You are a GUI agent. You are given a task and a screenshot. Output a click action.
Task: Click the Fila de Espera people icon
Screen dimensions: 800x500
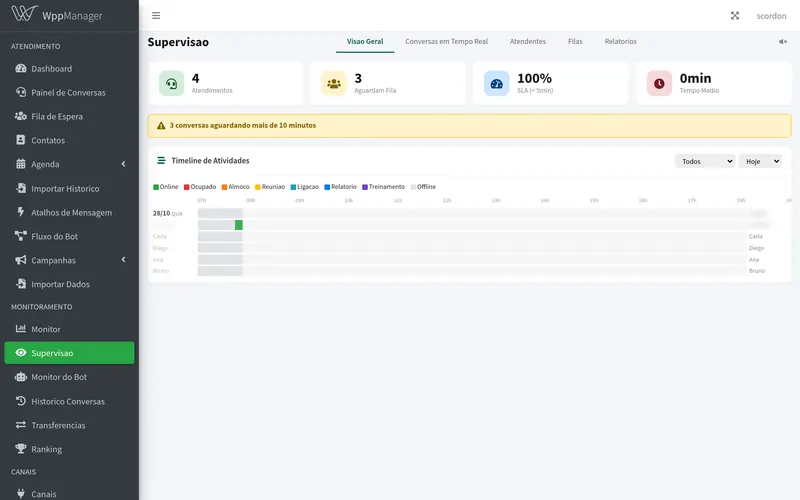click(21, 116)
